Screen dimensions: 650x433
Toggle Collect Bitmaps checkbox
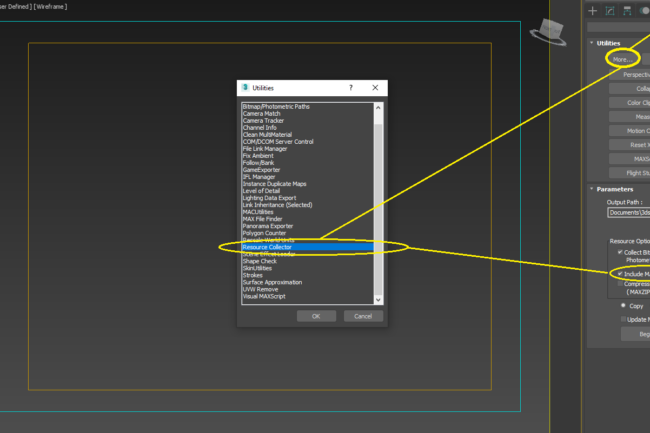[x=620, y=252]
